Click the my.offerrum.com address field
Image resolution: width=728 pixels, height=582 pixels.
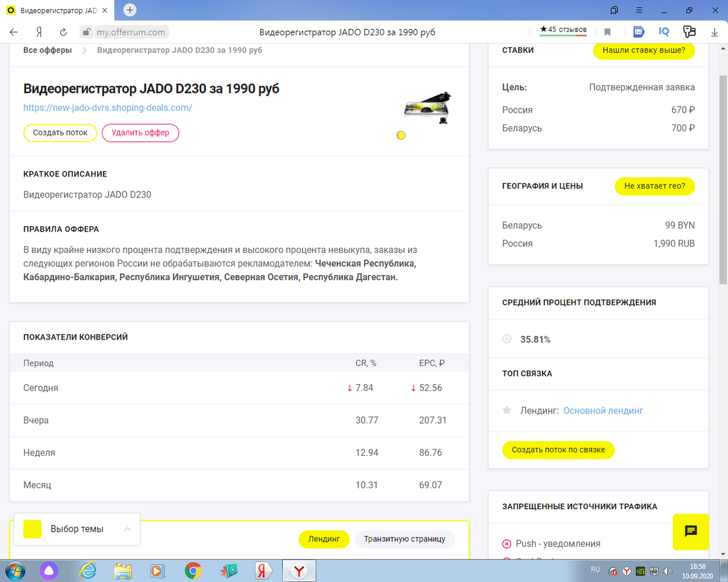[132, 32]
